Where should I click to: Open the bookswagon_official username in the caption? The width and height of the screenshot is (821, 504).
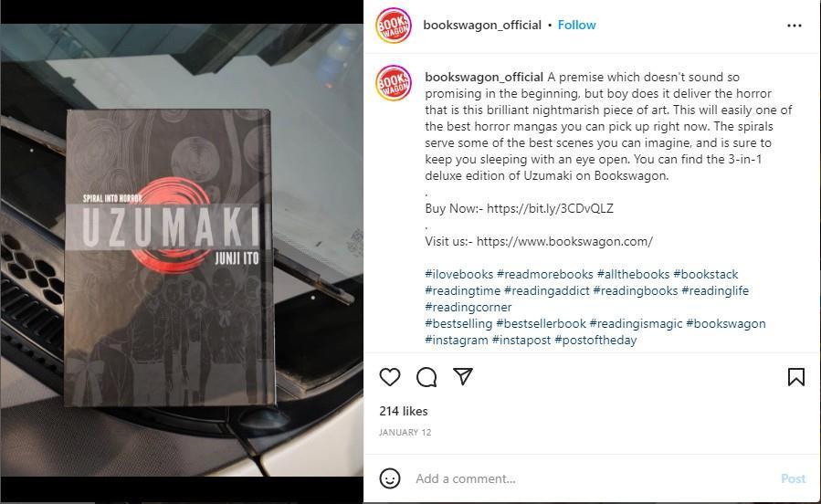[484, 77]
